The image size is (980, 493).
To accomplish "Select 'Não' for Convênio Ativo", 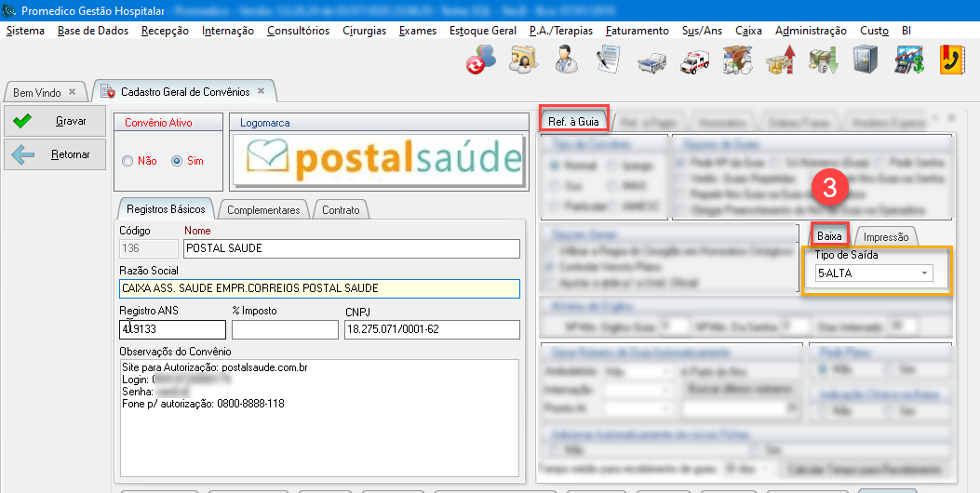I will click(128, 161).
